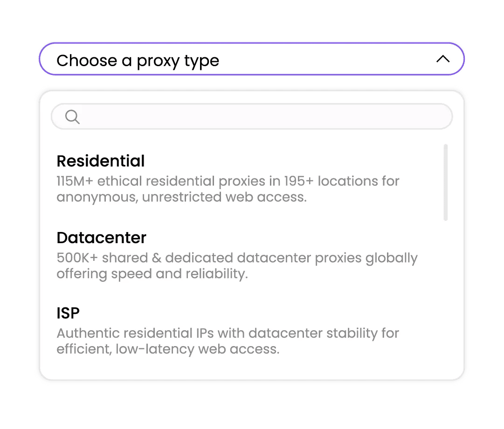Click the "offering speed and reliability" line
This screenshot has width=504, height=429.
pos(152,273)
